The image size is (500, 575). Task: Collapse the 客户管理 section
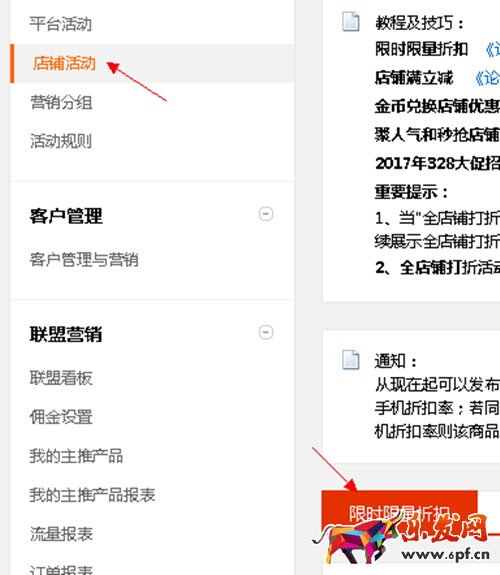point(266,214)
